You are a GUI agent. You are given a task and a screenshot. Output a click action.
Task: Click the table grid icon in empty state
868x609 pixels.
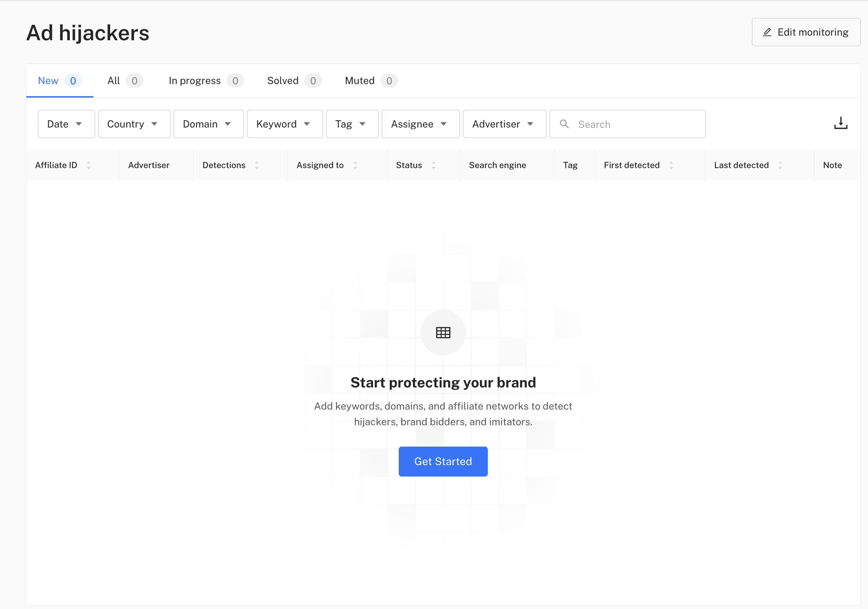tap(443, 333)
